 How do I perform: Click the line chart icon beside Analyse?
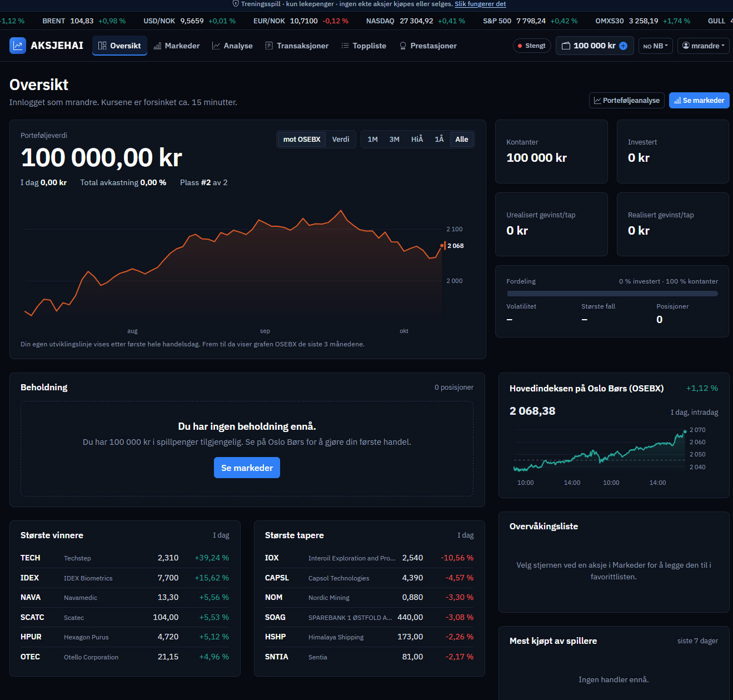216,46
